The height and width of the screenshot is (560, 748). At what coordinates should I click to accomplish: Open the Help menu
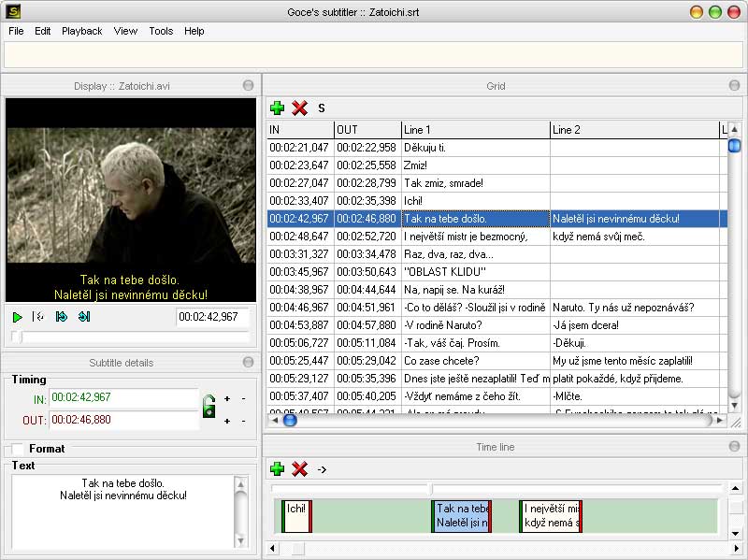[194, 31]
